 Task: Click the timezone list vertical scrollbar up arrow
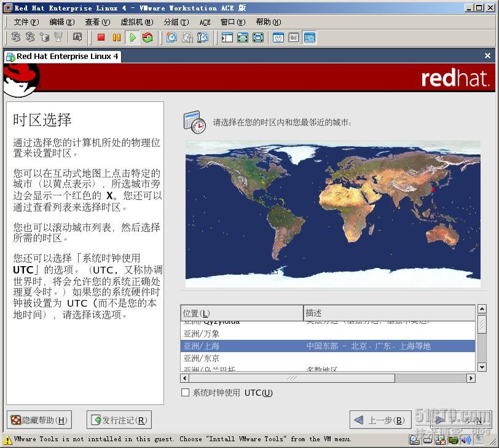click(x=482, y=308)
